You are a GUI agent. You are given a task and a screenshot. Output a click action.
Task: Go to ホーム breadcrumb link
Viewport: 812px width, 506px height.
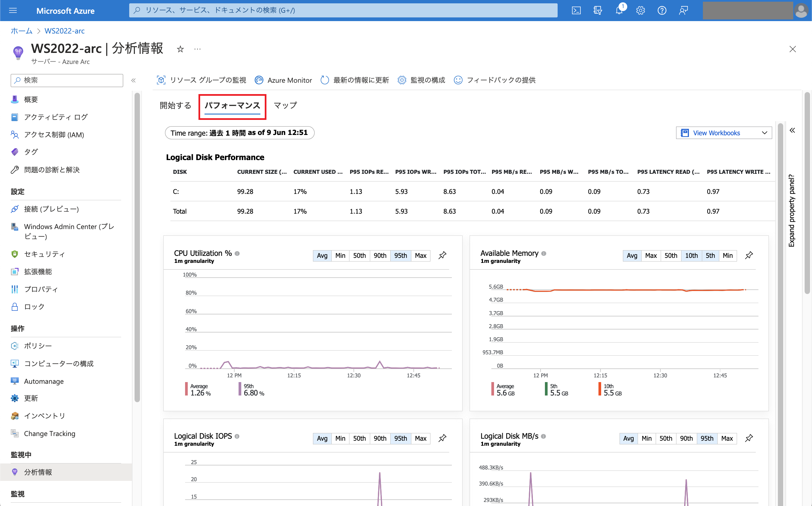tap(21, 31)
